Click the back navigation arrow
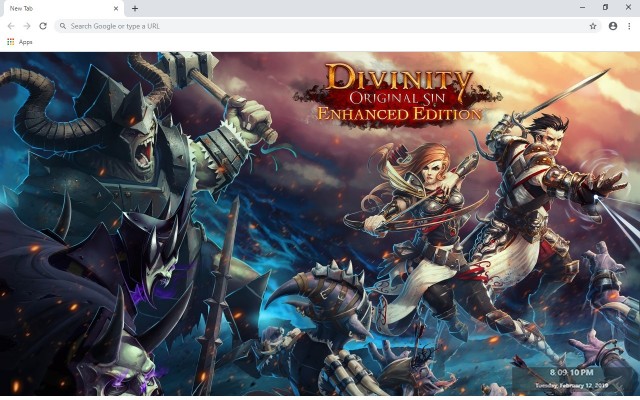Viewport: 640px width, 400px height. point(11,26)
